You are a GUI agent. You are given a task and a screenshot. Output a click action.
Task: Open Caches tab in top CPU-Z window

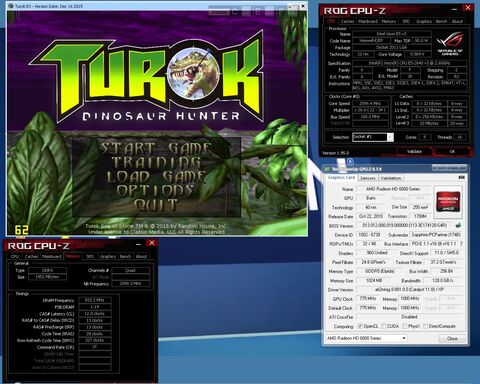pyautogui.click(x=347, y=21)
